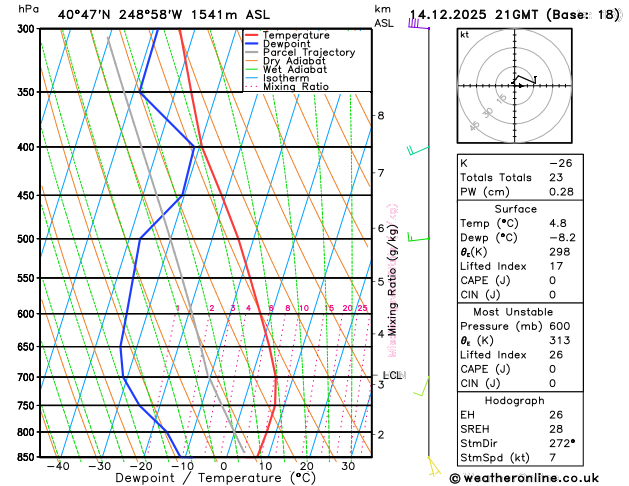
Task: Click the '8' km altitude label
Action: (x=380, y=115)
